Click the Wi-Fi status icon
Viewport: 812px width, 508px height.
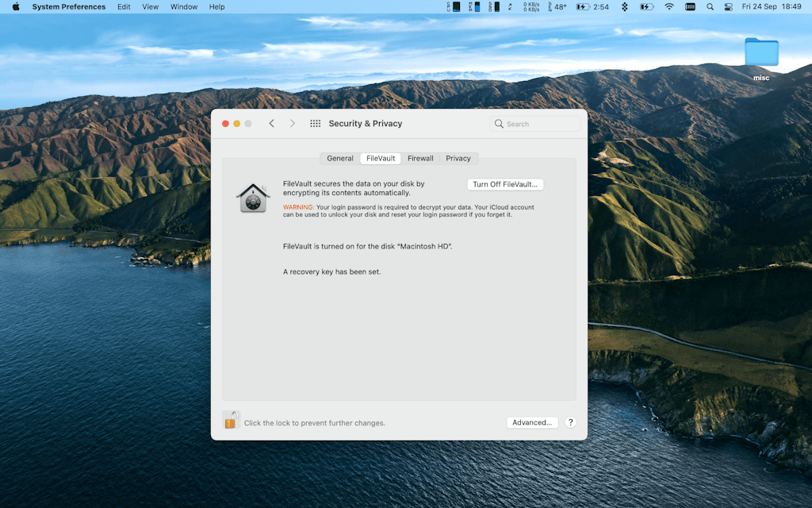(x=670, y=7)
